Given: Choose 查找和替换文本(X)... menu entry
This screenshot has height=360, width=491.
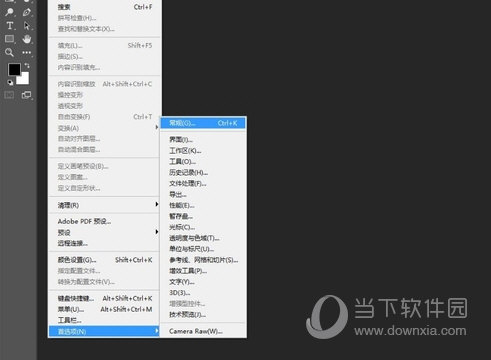Looking at the screenshot, I should (x=105, y=29).
